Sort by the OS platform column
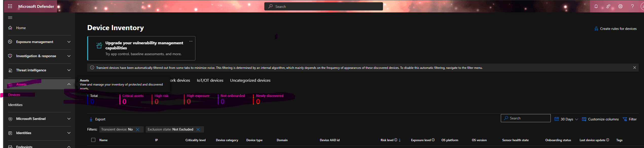This screenshot has height=148, width=644. click(x=450, y=140)
